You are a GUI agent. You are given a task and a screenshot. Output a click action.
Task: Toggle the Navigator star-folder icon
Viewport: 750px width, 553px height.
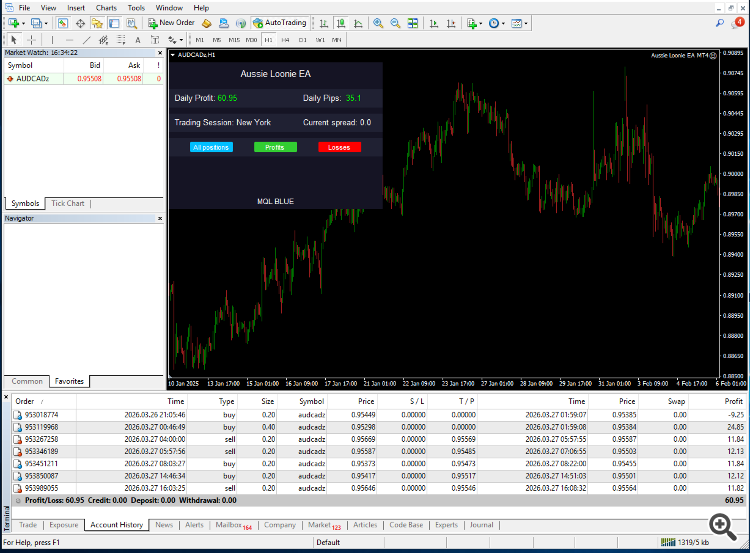click(97, 23)
